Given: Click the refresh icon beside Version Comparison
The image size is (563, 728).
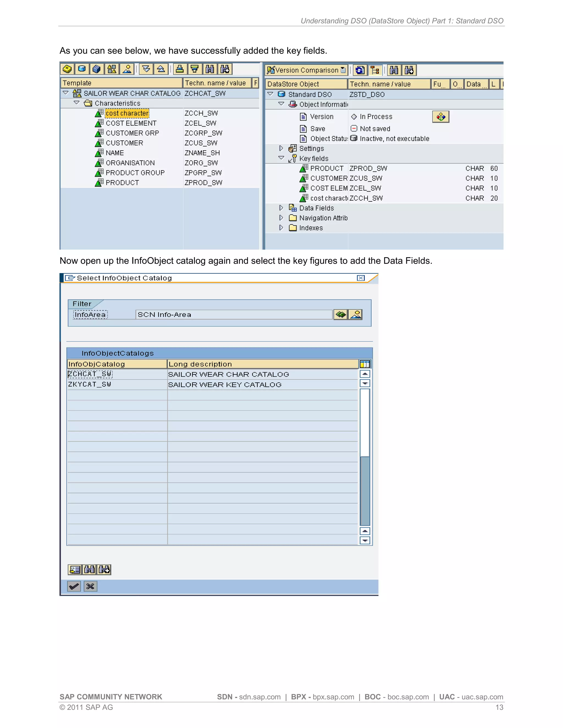Looking at the screenshot, I should click(360, 70).
